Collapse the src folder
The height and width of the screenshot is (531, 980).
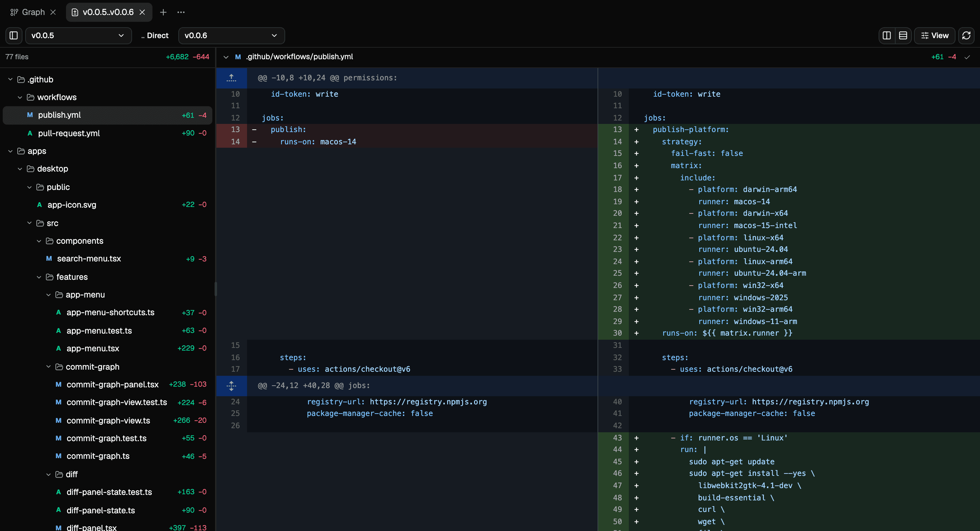pos(30,223)
